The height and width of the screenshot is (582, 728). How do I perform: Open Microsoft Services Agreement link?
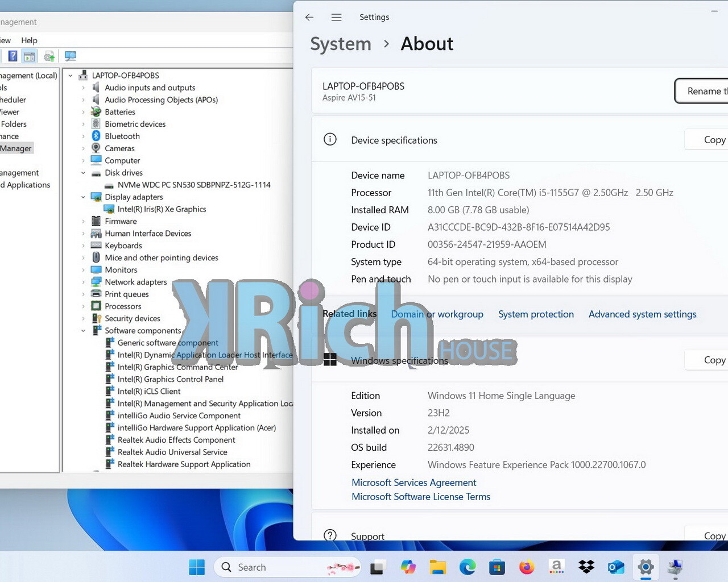(x=413, y=483)
